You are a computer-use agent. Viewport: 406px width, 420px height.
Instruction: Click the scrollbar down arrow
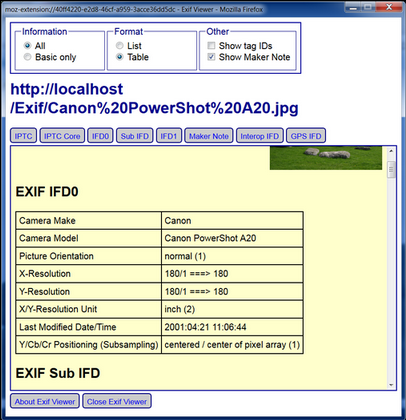coord(391,385)
